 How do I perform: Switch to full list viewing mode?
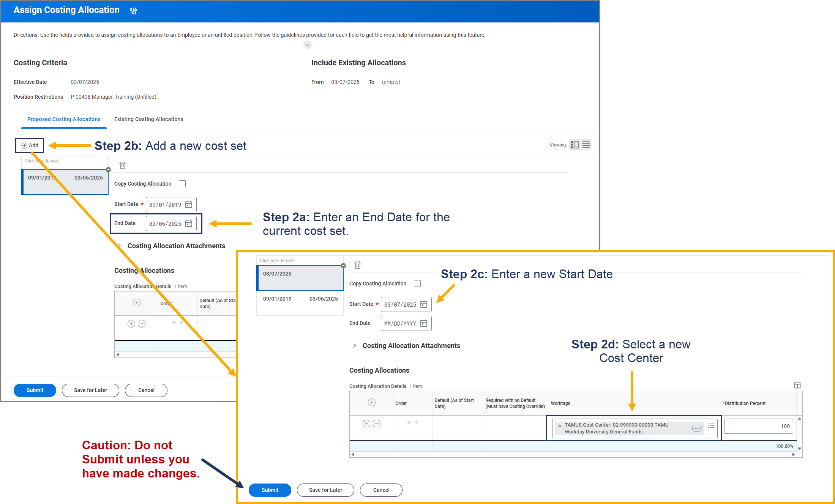point(586,145)
